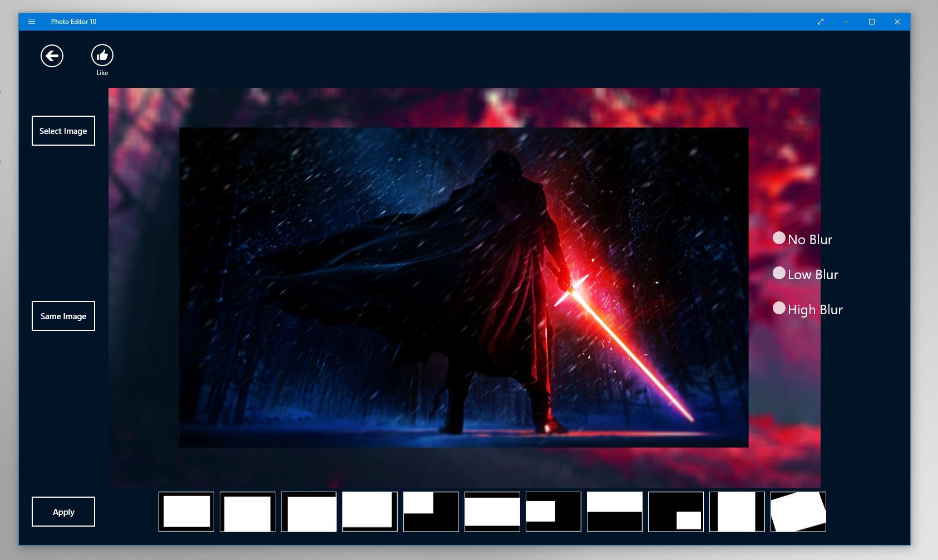Maximize the Photo Editor 10 window
The image size is (938, 560).
pyautogui.click(x=872, y=22)
